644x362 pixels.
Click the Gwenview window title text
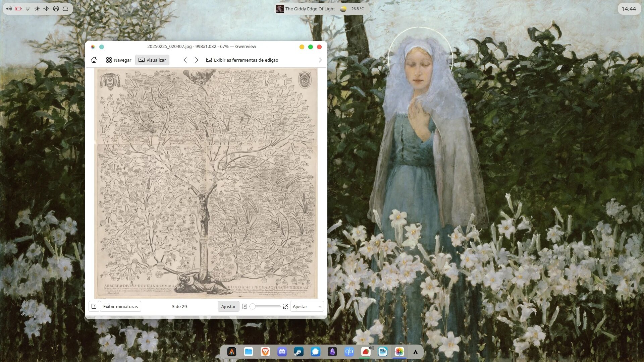coord(202,47)
